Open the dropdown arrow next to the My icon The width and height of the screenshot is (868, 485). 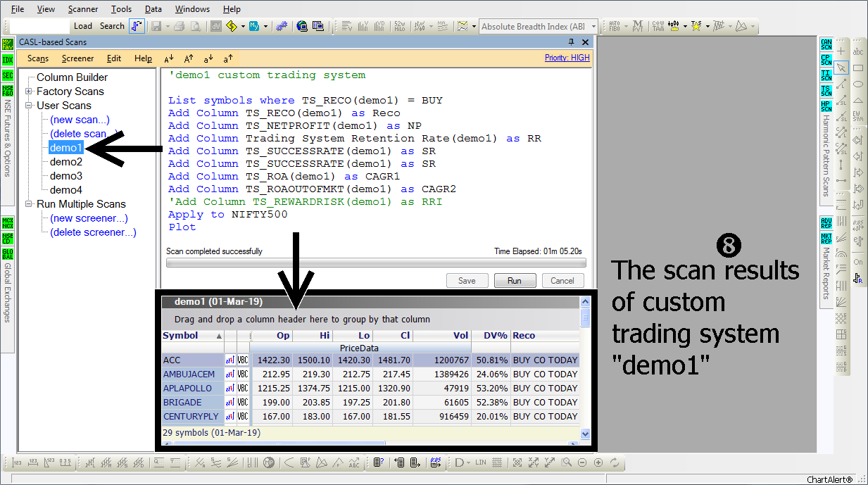265,26
